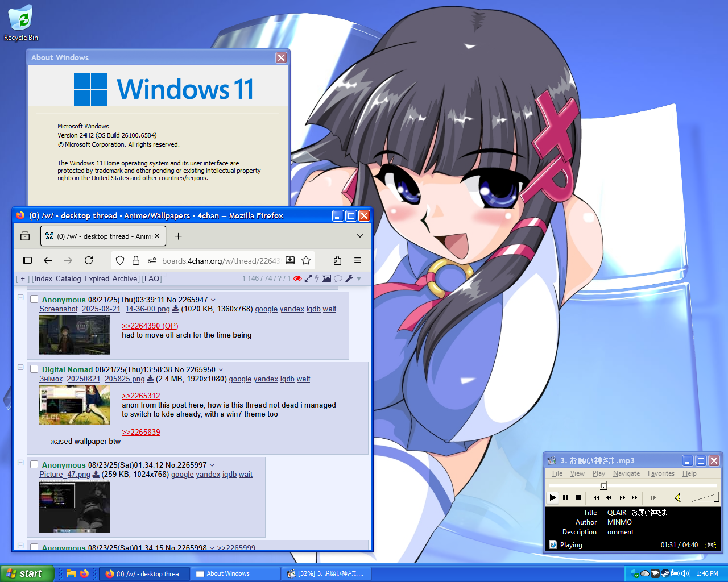Open post menu arrow for No.2265947
The width and height of the screenshot is (728, 582).
coord(213,300)
